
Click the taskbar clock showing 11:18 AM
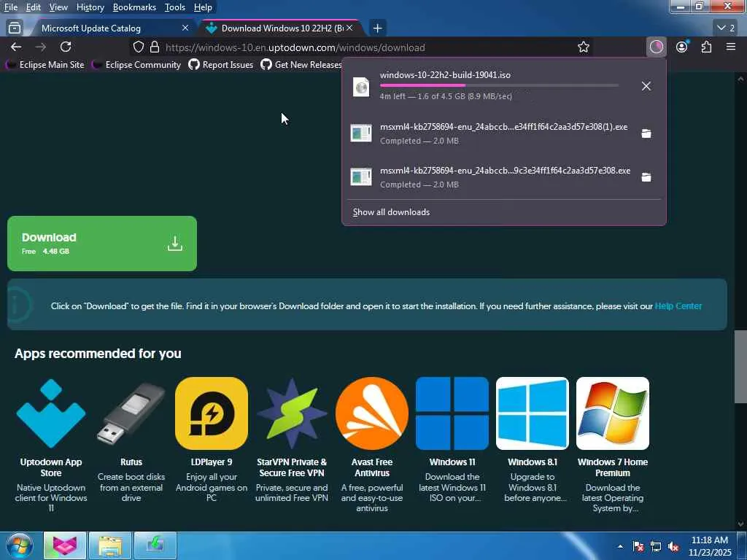pyautogui.click(x=710, y=546)
